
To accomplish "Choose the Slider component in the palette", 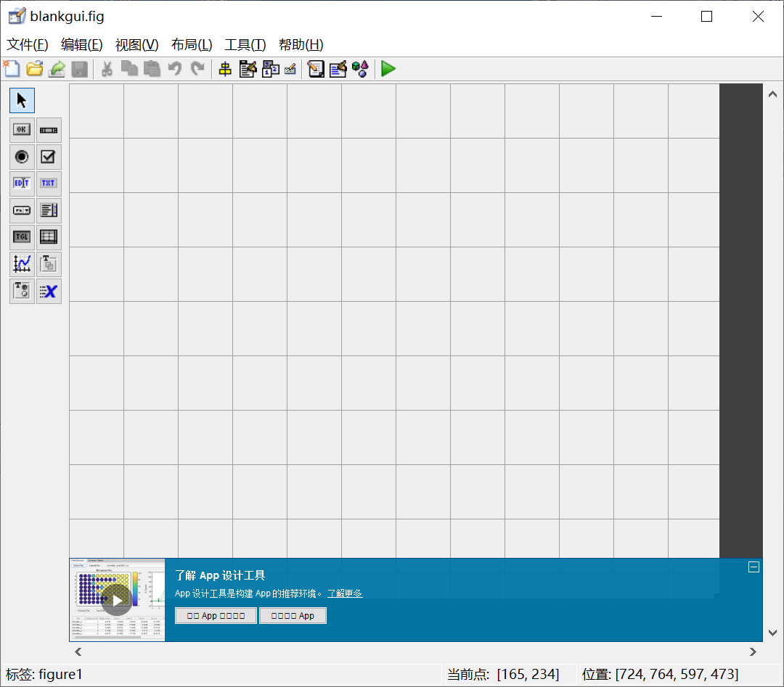I will (x=49, y=130).
